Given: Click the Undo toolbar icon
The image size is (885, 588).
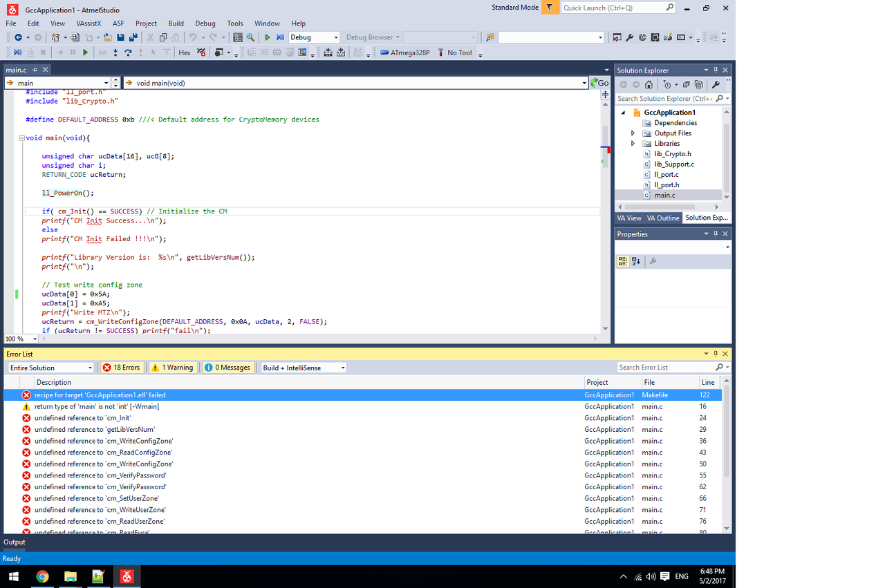Looking at the screenshot, I should pos(194,37).
